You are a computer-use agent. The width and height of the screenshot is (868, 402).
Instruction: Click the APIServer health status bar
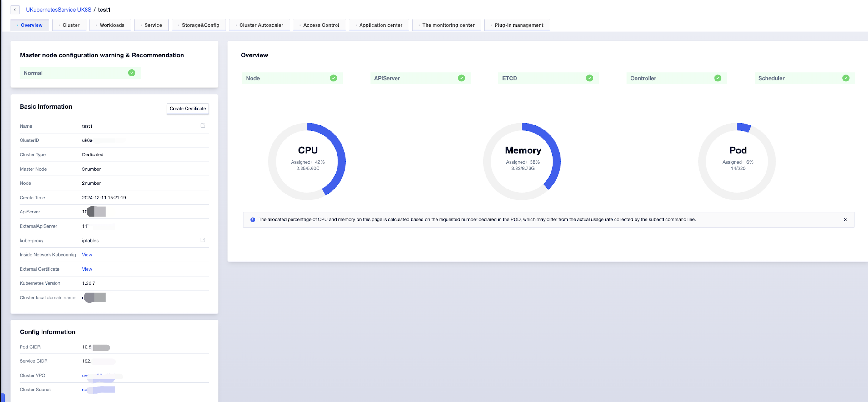(420, 78)
